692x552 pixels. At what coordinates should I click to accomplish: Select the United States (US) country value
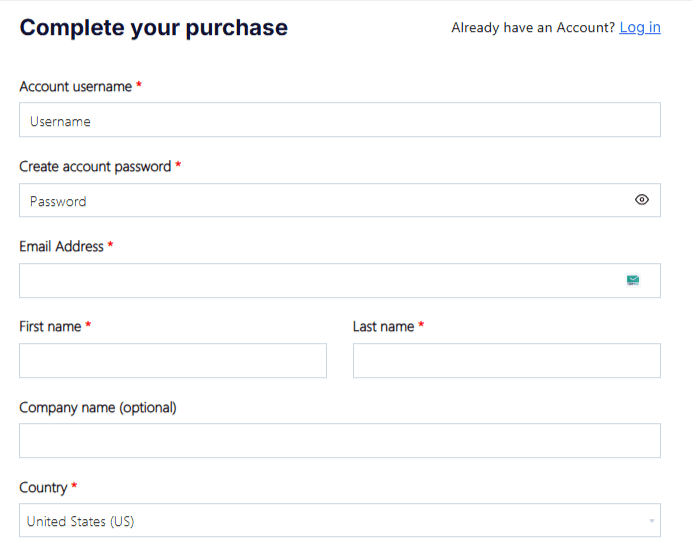click(x=81, y=521)
